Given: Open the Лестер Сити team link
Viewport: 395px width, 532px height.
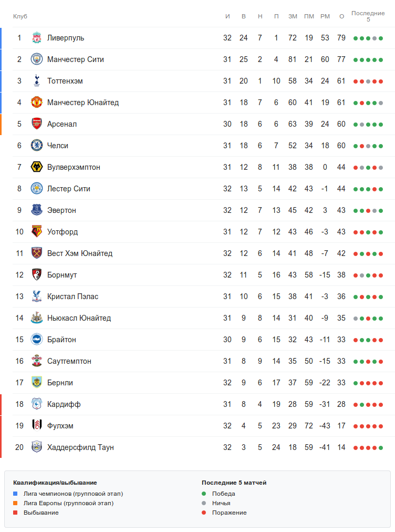Looking at the screenshot, I should [x=69, y=189].
